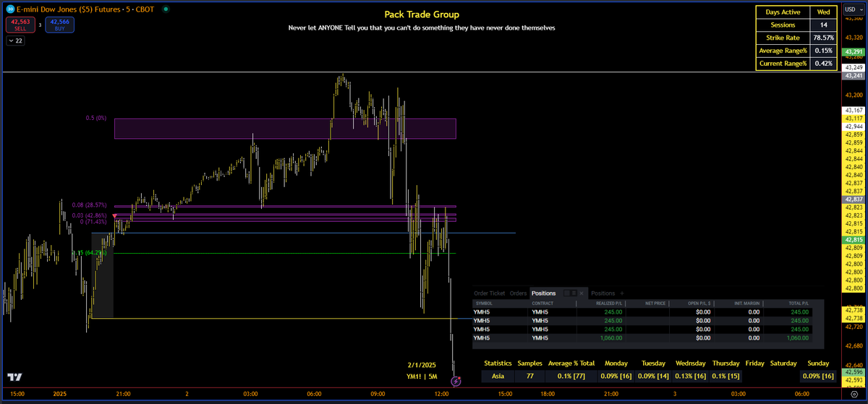The width and height of the screenshot is (868, 404).
Task: Click the green 42,590 price label
Action: click(853, 373)
